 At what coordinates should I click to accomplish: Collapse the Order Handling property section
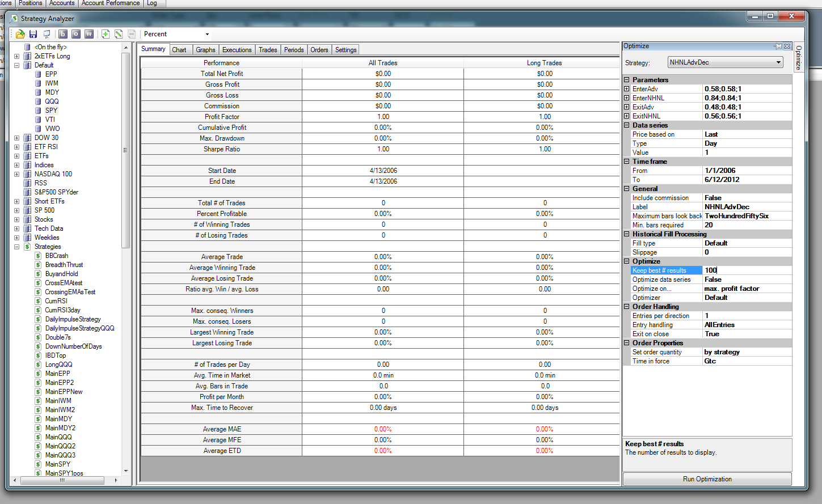tap(627, 307)
